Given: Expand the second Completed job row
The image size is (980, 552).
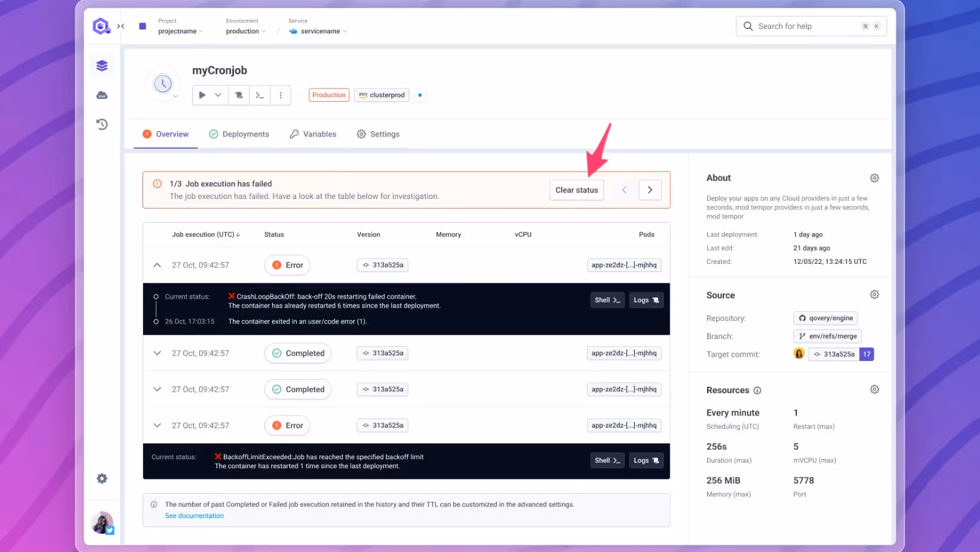Looking at the screenshot, I should [157, 389].
